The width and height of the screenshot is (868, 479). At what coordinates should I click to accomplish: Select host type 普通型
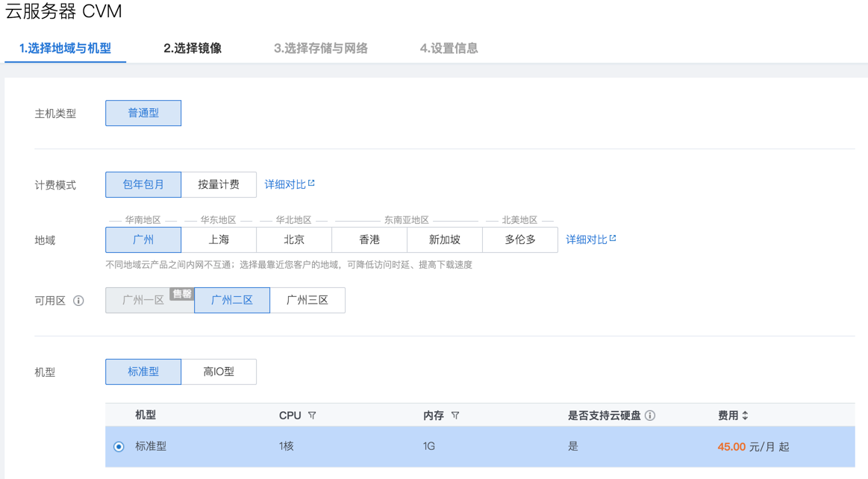(x=143, y=113)
